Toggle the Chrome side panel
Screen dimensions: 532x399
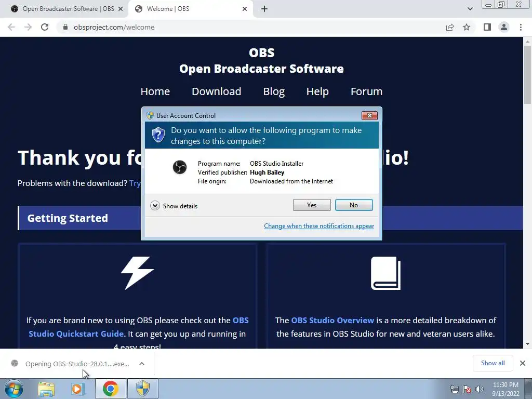[487, 27]
